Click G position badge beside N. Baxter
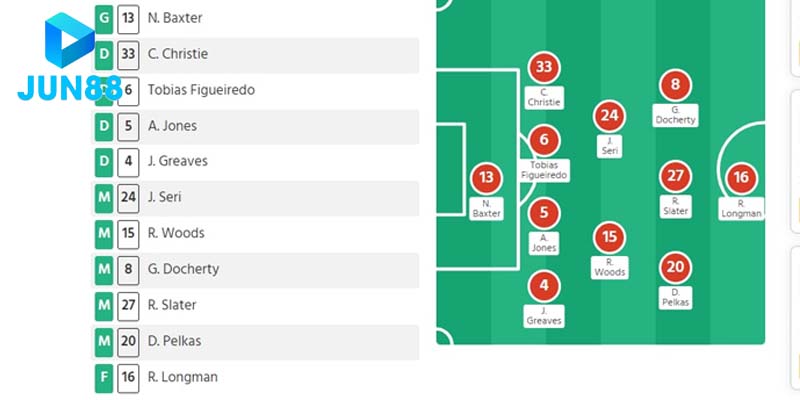Screen dimensions: 800x400 pos(104,18)
